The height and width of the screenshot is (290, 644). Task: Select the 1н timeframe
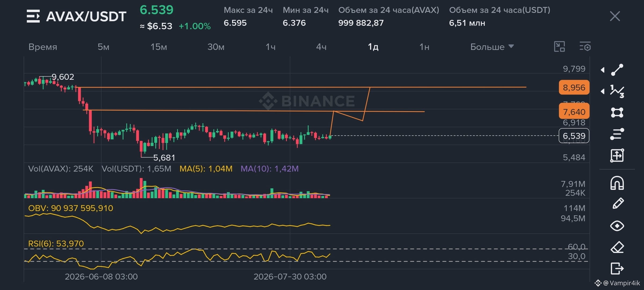tap(424, 47)
